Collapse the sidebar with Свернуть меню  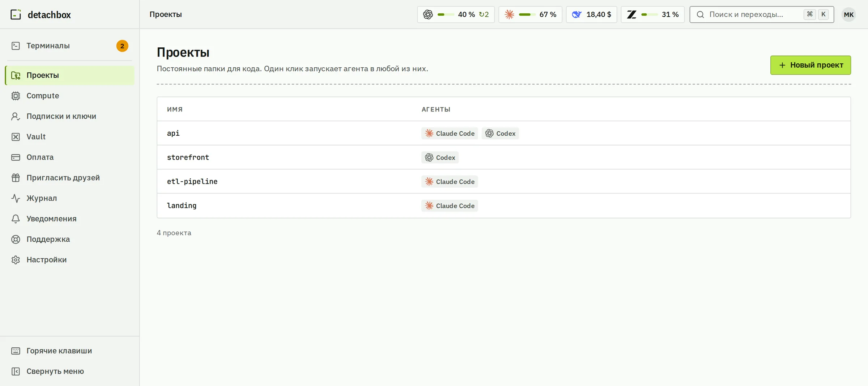tap(69, 371)
